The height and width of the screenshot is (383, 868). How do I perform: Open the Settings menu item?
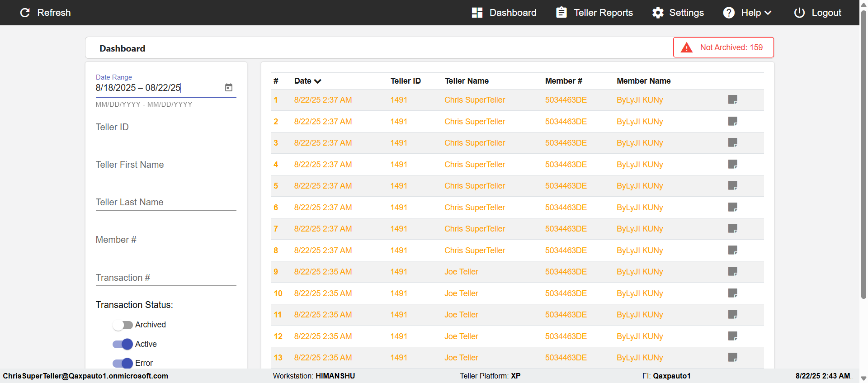678,13
